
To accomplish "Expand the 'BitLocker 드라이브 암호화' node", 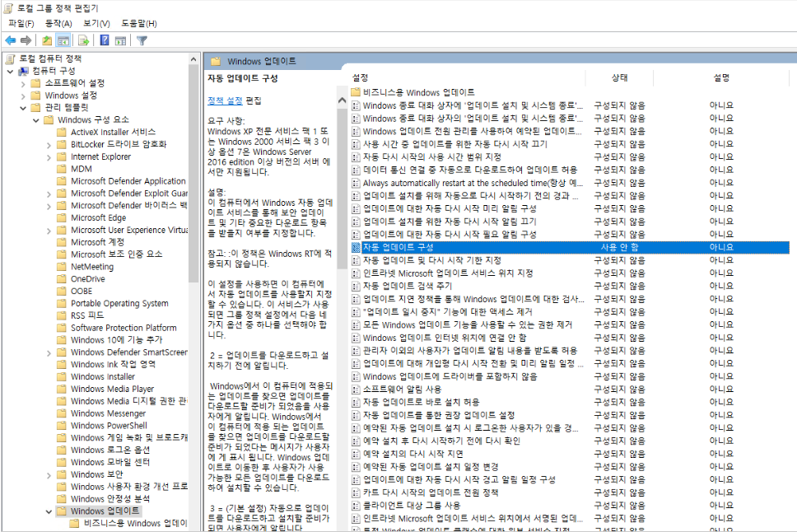I will pyautogui.click(x=49, y=144).
